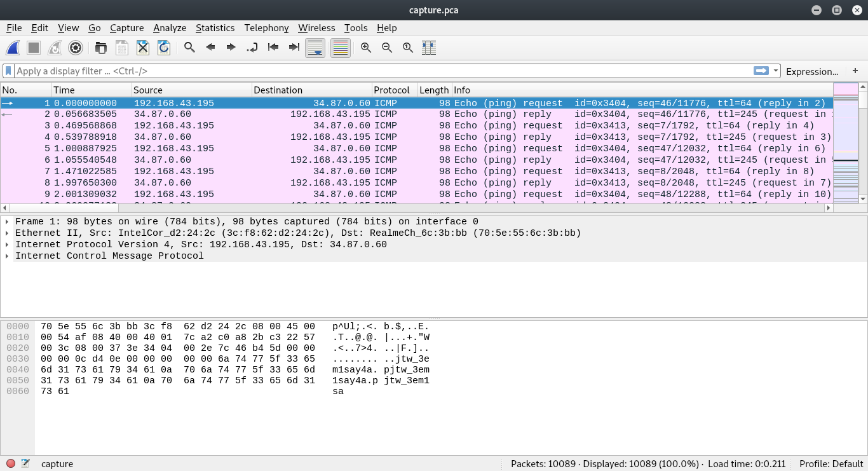Open Find a packet magnifier
Screen dimensions: 868x471
pyautogui.click(x=189, y=48)
